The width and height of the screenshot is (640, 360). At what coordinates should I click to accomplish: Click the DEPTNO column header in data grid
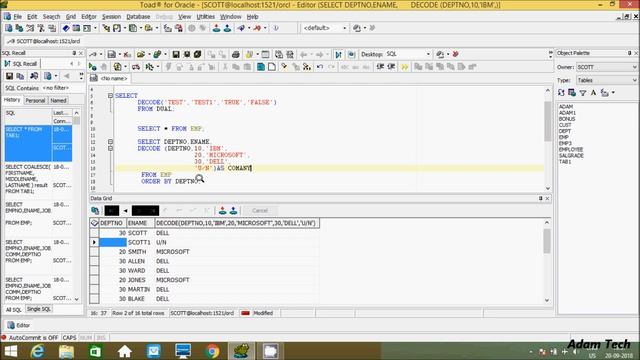click(112, 223)
